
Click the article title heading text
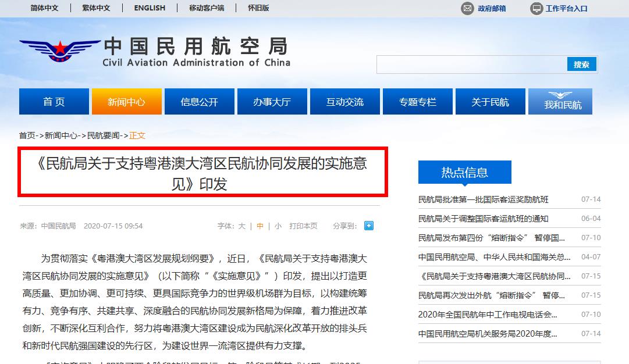tap(200, 174)
